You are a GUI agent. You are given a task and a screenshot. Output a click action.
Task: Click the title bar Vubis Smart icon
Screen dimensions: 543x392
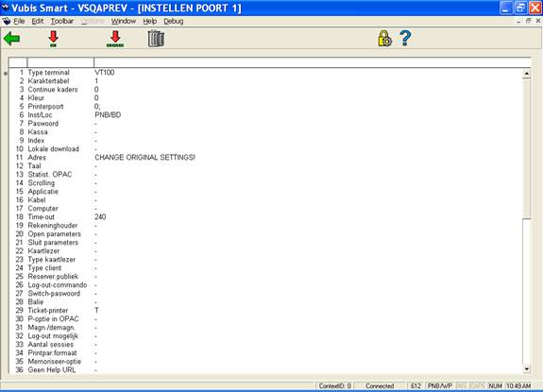pos(6,8)
